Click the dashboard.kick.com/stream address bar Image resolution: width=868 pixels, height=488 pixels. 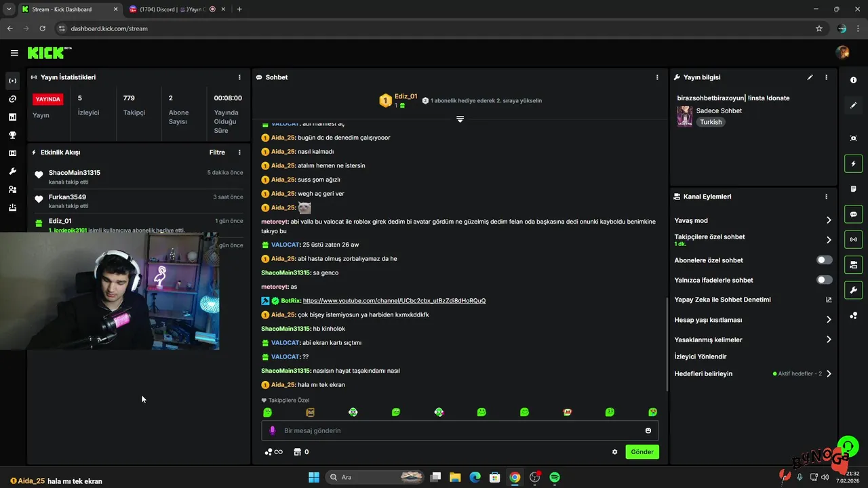pyautogui.click(x=434, y=28)
